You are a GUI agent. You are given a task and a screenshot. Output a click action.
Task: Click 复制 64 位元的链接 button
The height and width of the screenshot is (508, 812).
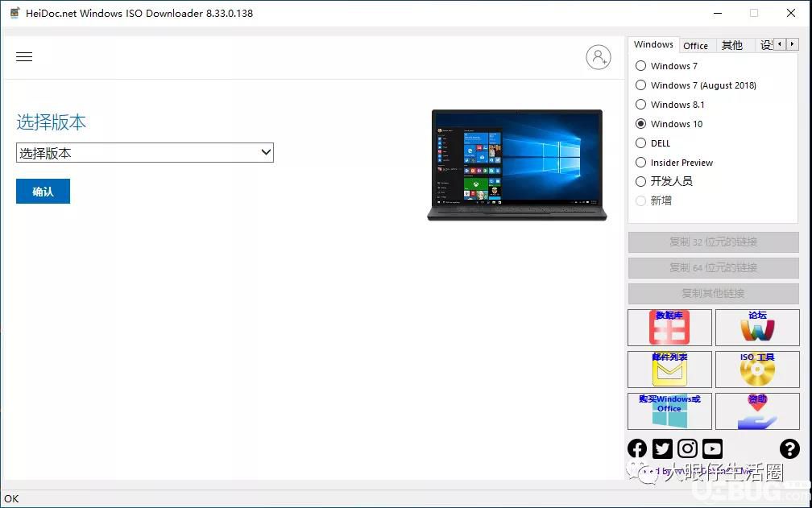(714, 268)
